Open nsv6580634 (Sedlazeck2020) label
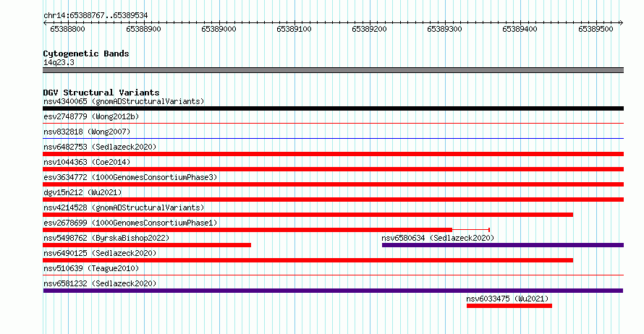 point(438,238)
